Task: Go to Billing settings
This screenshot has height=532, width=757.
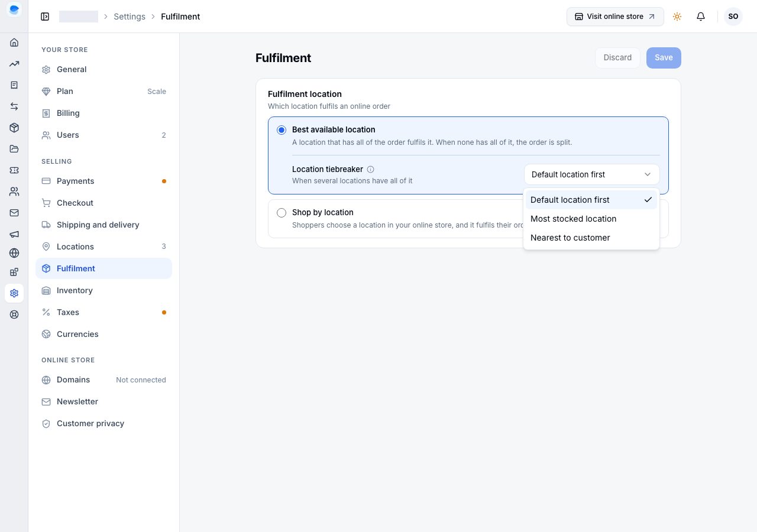Action: (103, 113)
